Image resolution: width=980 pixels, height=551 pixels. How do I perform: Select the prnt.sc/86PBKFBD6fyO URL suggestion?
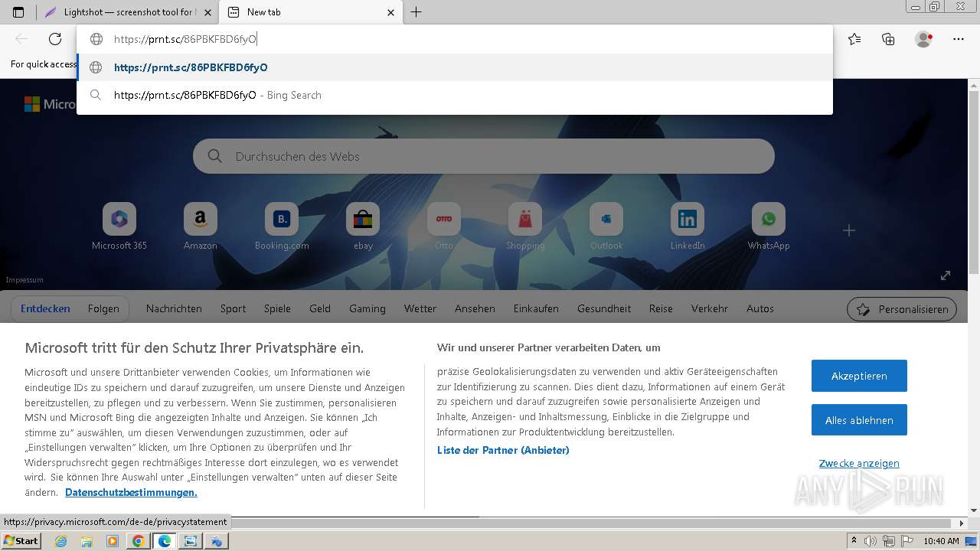pyautogui.click(x=455, y=67)
